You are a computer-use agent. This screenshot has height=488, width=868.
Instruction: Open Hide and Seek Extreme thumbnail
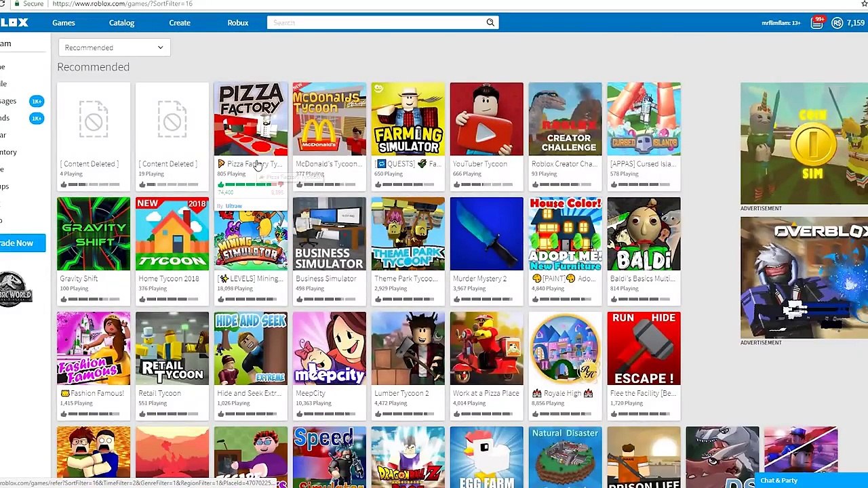pyautogui.click(x=251, y=348)
